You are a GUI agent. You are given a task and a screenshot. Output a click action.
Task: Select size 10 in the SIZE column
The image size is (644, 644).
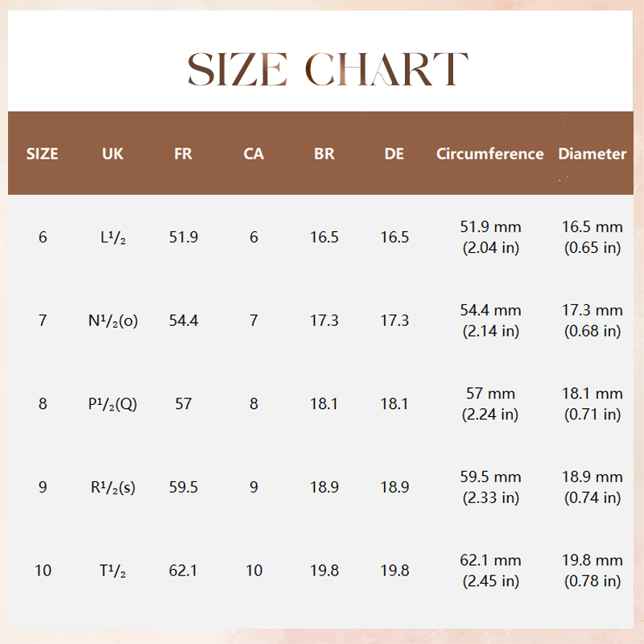point(43,571)
